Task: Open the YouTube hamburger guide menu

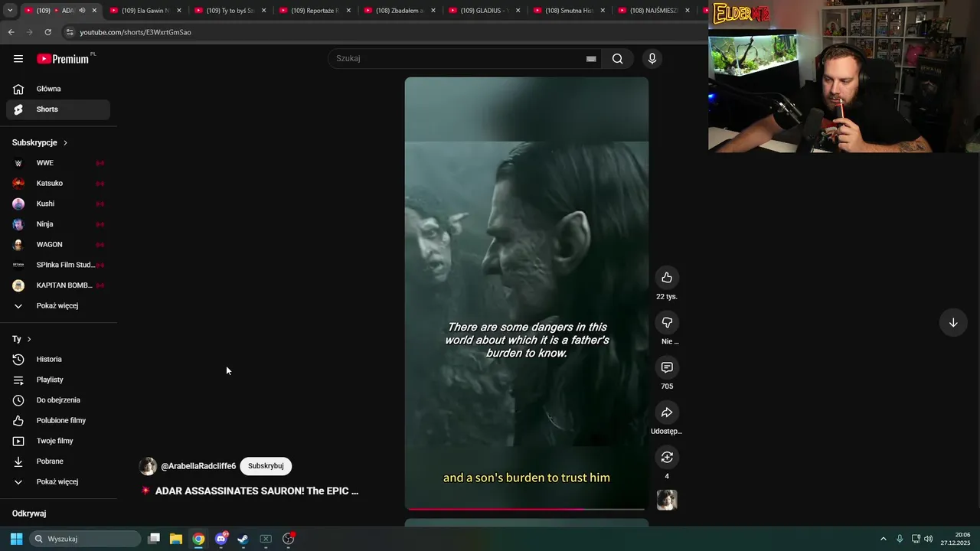Action: point(18,59)
